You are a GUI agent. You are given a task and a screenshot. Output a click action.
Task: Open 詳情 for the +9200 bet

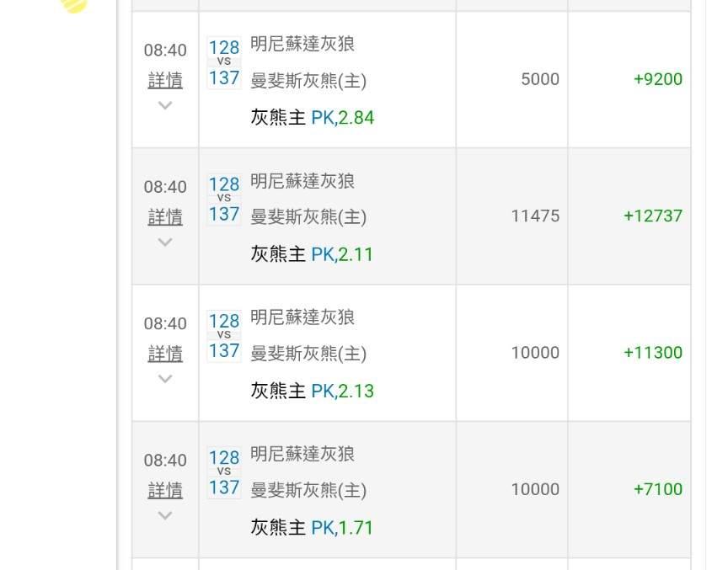pyautogui.click(x=165, y=80)
